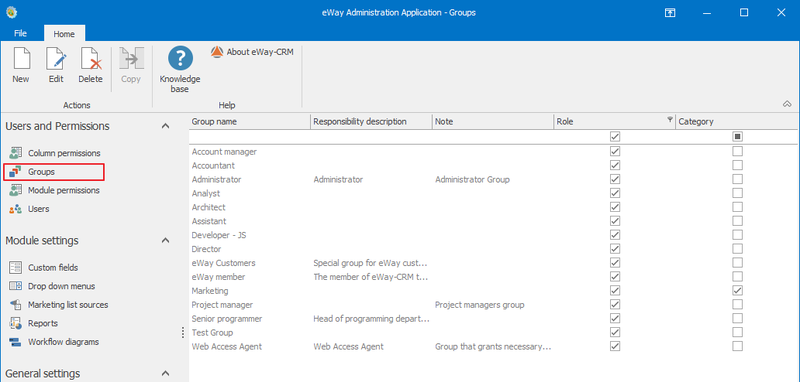Collapse the General settings section

tap(165, 373)
